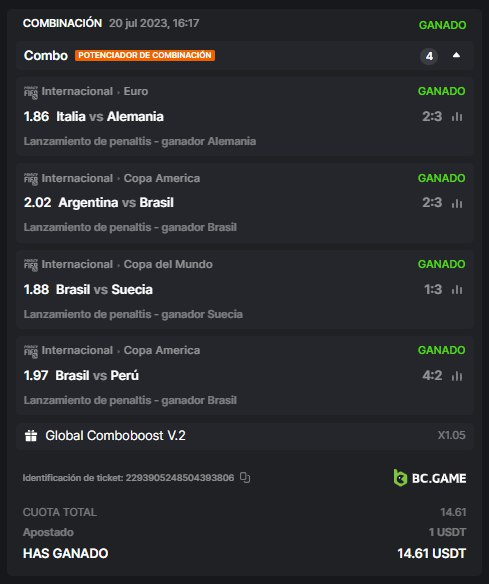Open the Italia vs Alemania match

(110, 117)
